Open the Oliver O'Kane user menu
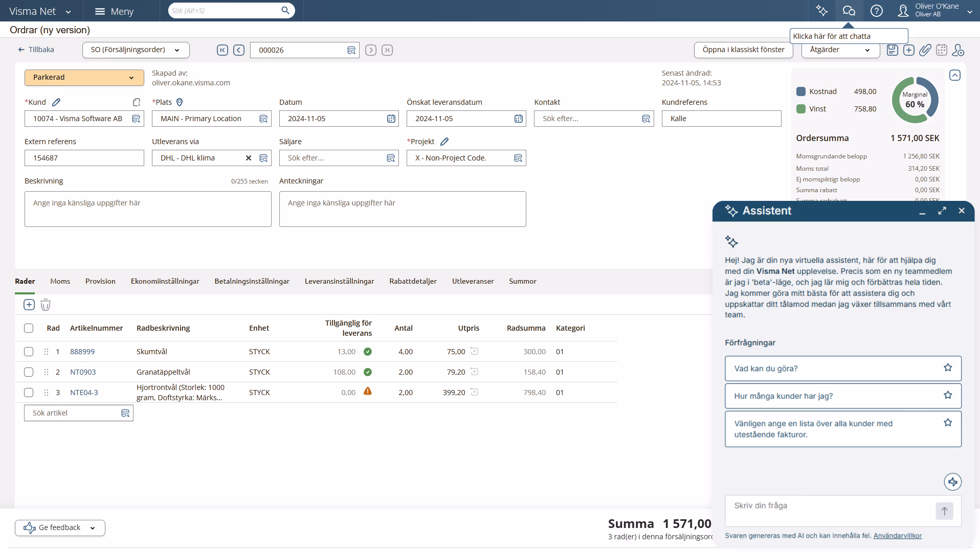 [936, 10]
